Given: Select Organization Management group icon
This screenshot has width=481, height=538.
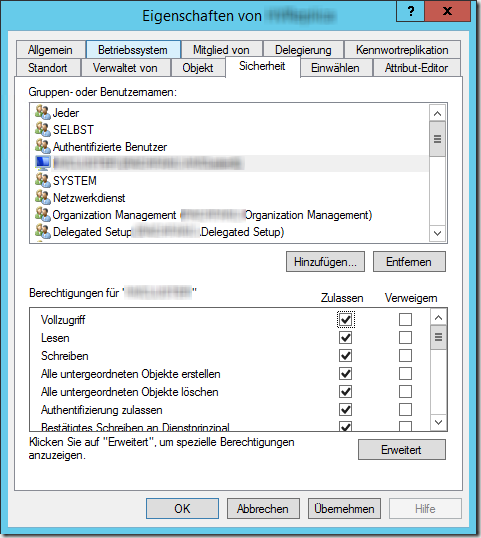Looking at the screenshot, I should tap(43, 214).
